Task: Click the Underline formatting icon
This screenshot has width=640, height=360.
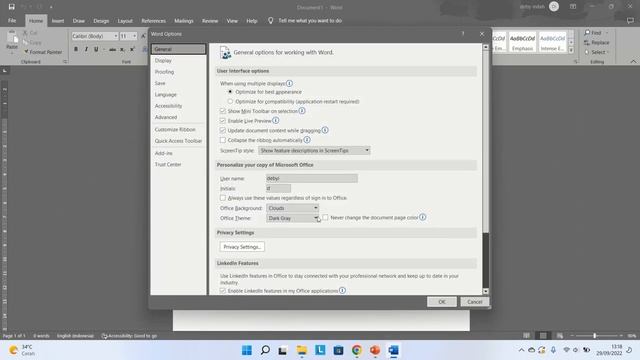Action: click(96, 49)
